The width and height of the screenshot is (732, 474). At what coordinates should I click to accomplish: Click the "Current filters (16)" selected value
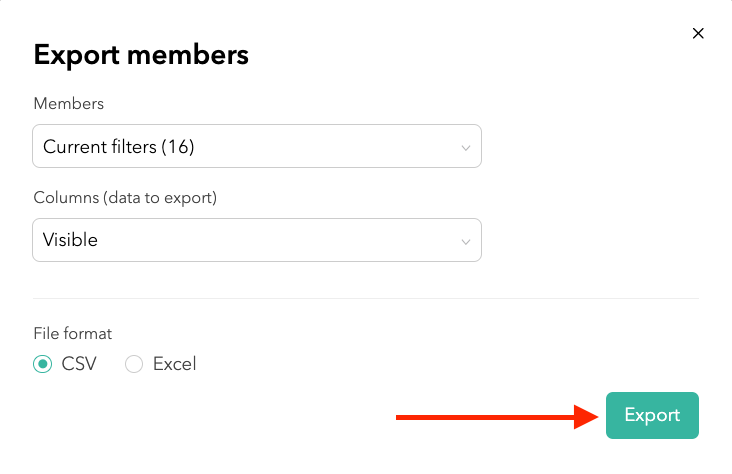118,147
